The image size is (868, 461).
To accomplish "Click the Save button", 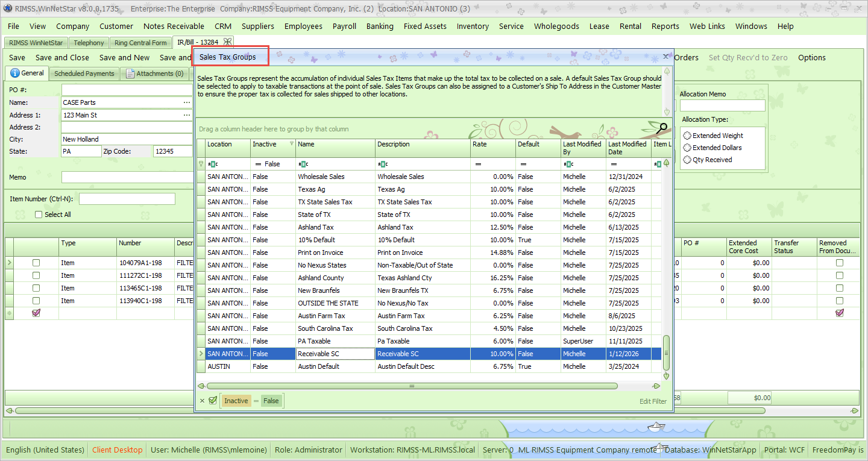I will (x=17, y=57).
